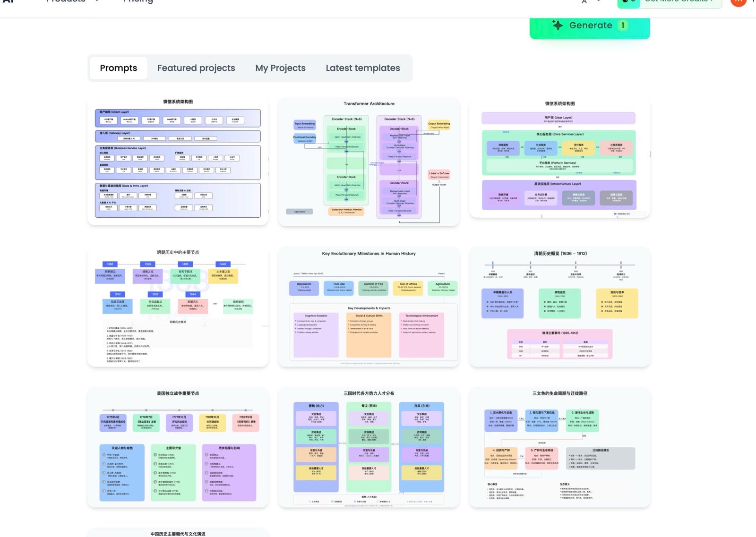Open the My Projects tab
This screenshot has width=756, height=537.
click(280, 68)
